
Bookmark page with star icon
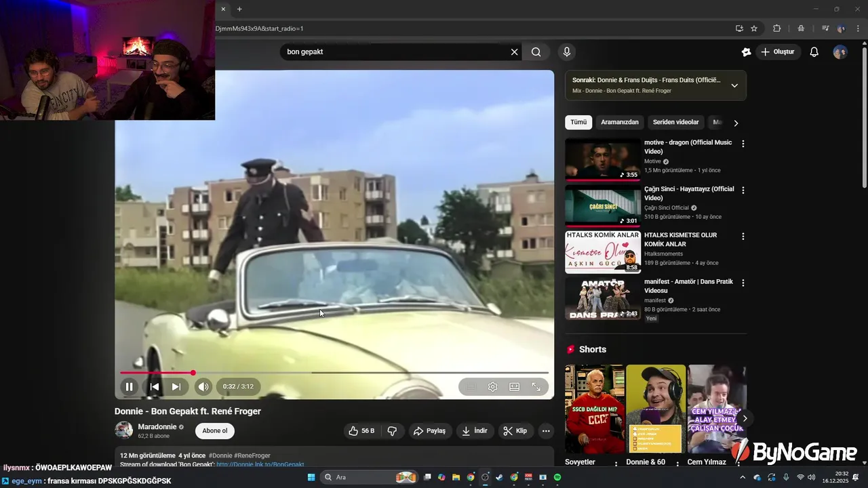[754, 28]
